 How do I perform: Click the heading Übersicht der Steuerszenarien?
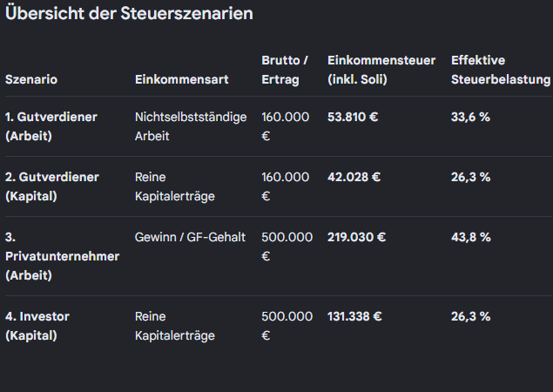pos(129,13)
